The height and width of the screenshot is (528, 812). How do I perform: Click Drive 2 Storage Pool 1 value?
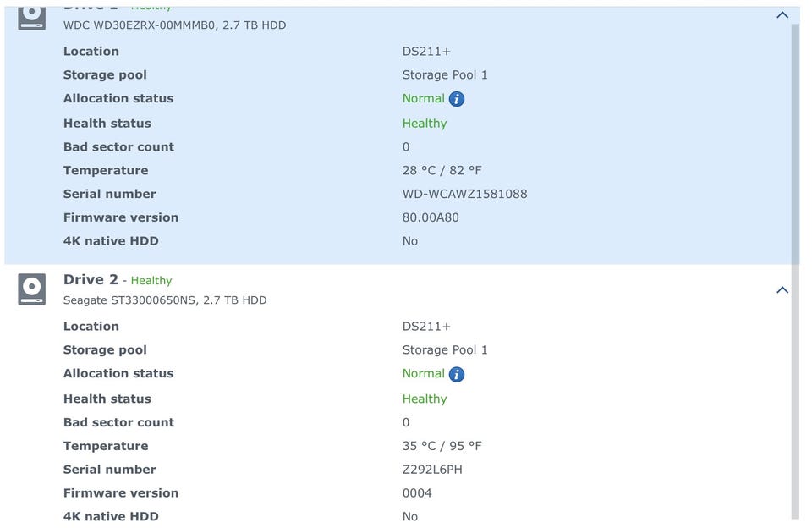click(445, 349)
